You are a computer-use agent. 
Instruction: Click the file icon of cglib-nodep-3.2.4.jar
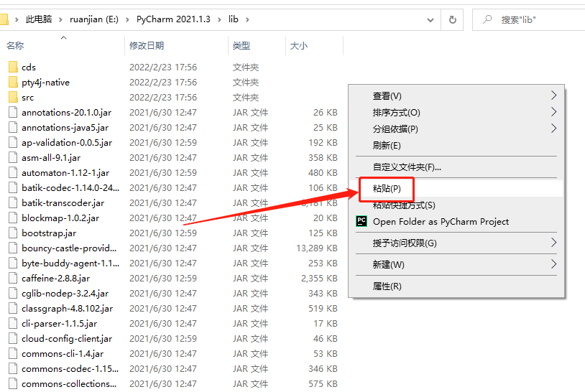[13, 293]
